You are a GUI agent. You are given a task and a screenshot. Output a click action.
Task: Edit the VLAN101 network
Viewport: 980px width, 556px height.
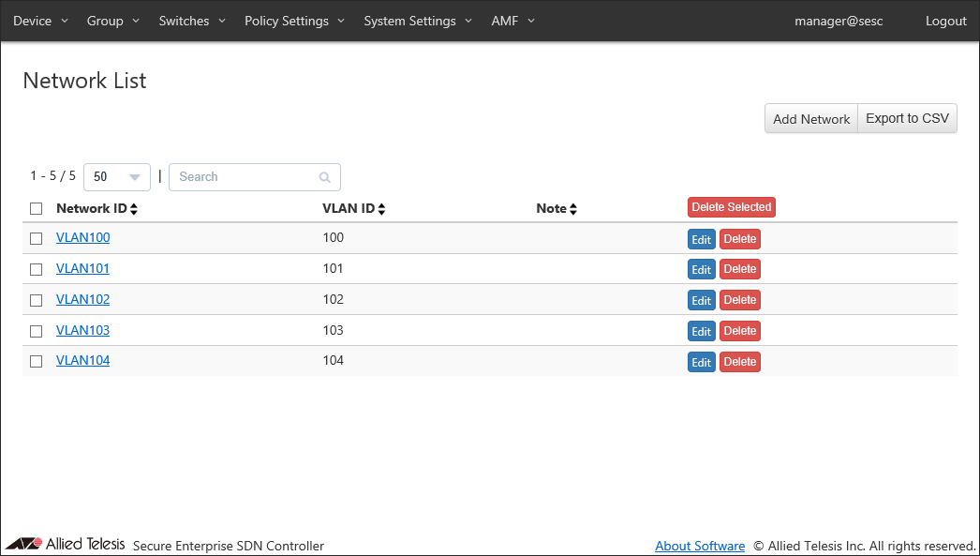701,270
